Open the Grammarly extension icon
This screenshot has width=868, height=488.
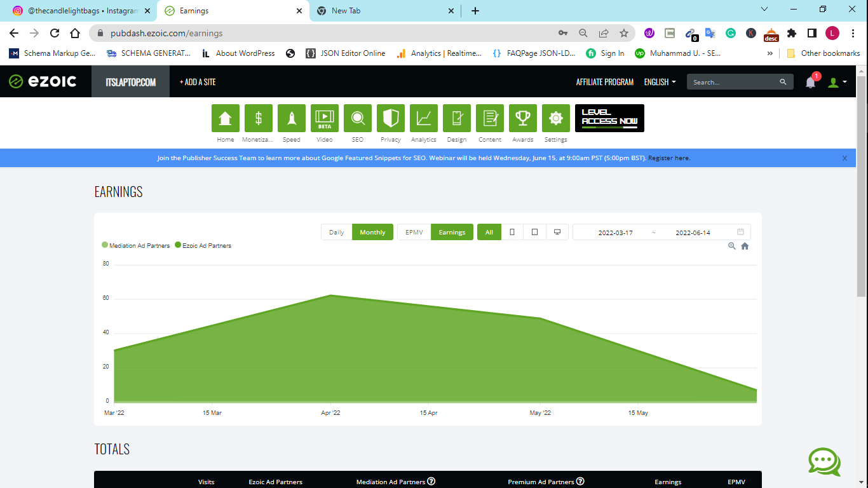[x=731, y=33]
